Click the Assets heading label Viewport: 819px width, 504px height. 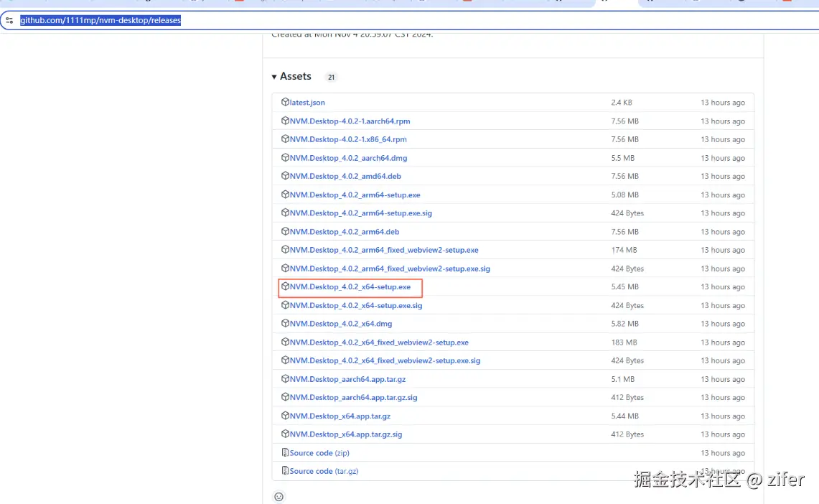pos(296,76)
